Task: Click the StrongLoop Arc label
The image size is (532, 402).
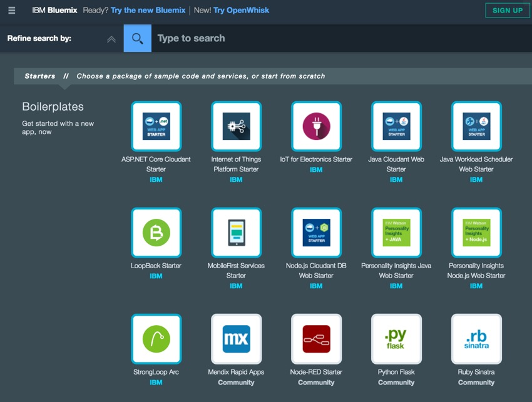Action: point(156,372)
